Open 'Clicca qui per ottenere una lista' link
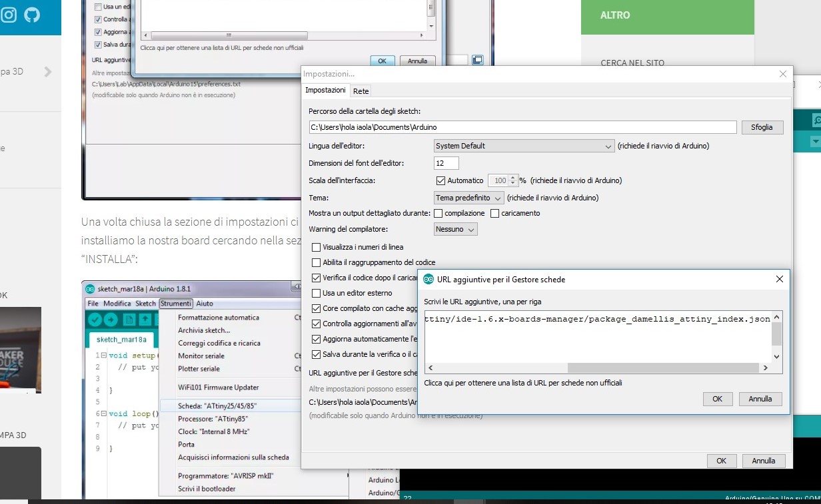 click(x=523, y=383)
